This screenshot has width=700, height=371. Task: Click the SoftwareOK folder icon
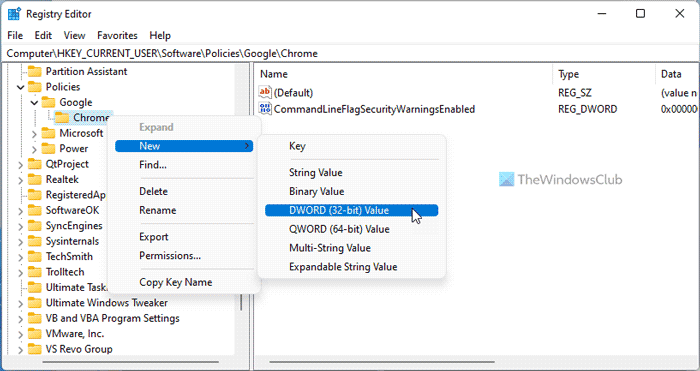click(34, 210)
